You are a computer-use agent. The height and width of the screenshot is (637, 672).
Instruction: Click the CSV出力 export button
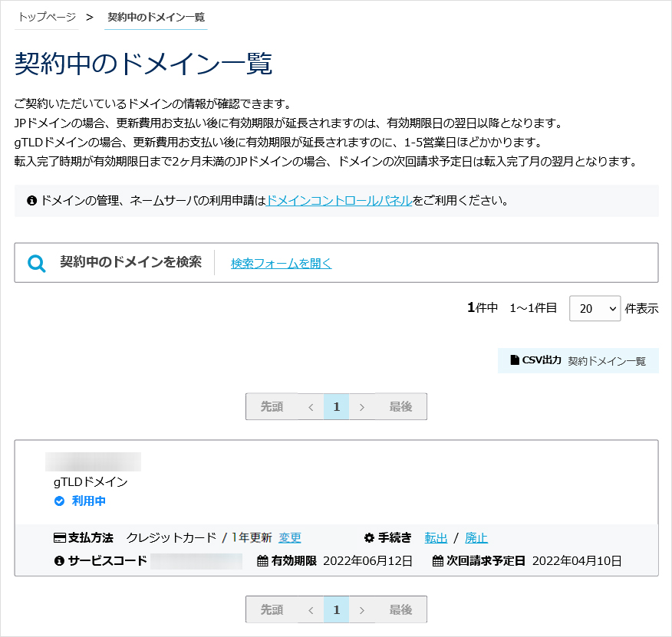point(542,360)
